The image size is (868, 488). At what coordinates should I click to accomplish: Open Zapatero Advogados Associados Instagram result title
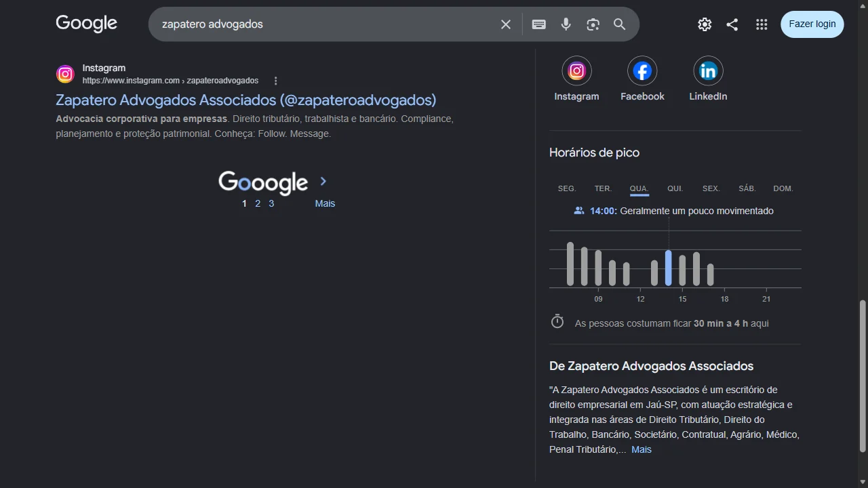point(246,100)
